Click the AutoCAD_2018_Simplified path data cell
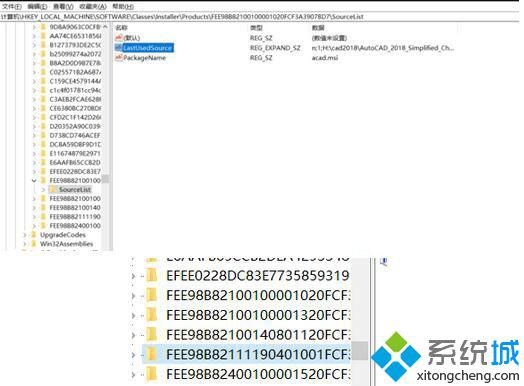 point(383,48)
